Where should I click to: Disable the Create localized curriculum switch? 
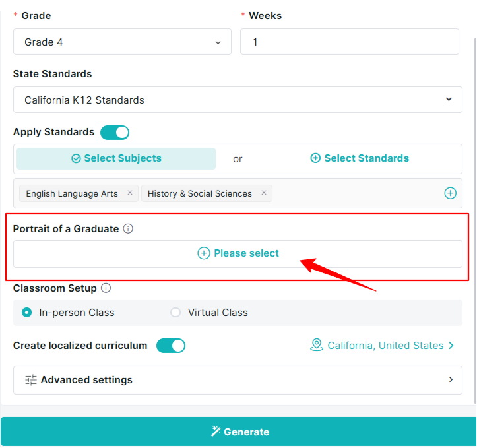click(171, 346)
